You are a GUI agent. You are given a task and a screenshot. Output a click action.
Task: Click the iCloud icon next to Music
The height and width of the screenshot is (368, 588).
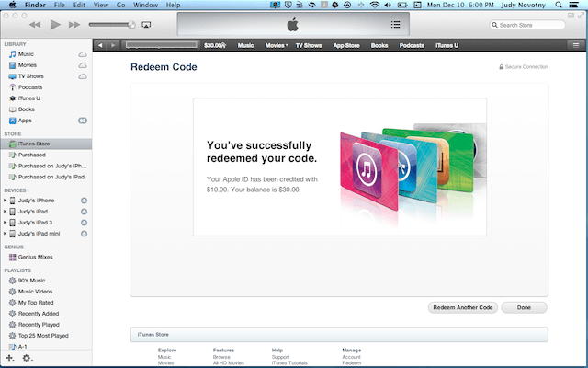83,54
